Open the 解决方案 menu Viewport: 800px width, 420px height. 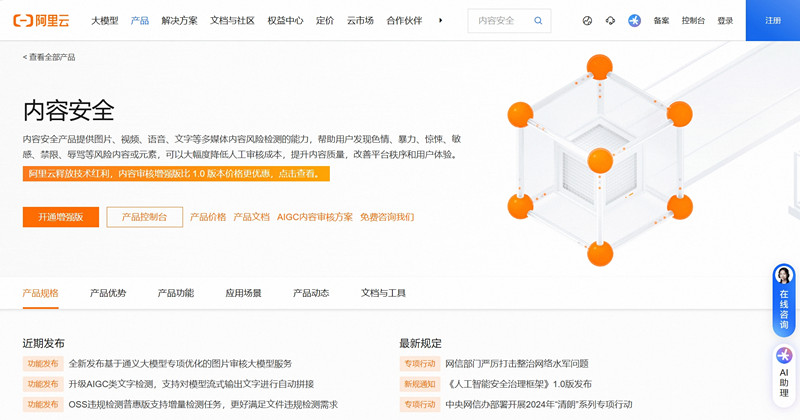tap(179, 20)
